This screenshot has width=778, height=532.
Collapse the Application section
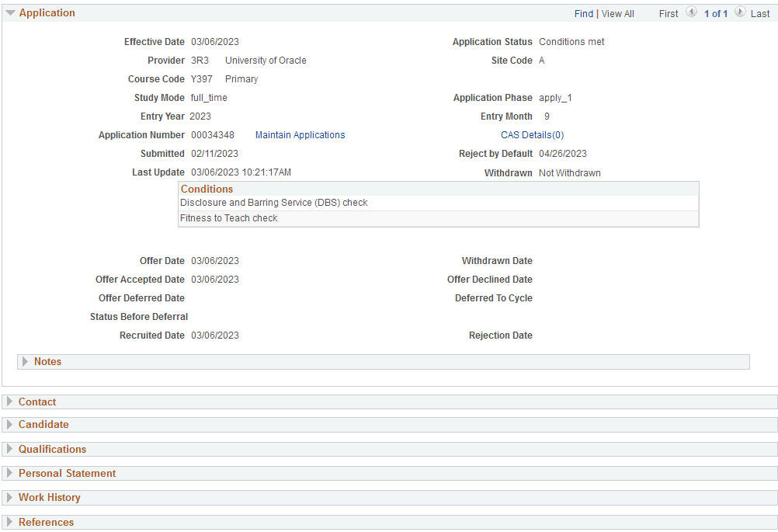pos(10,13)
